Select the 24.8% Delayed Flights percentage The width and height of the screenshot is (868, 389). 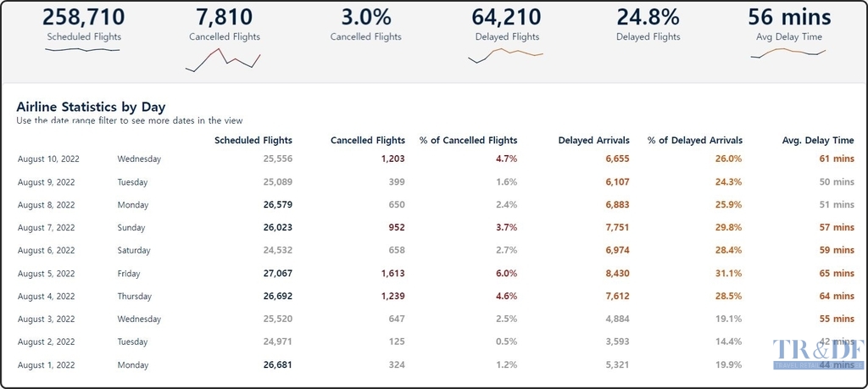pos(648,17)
